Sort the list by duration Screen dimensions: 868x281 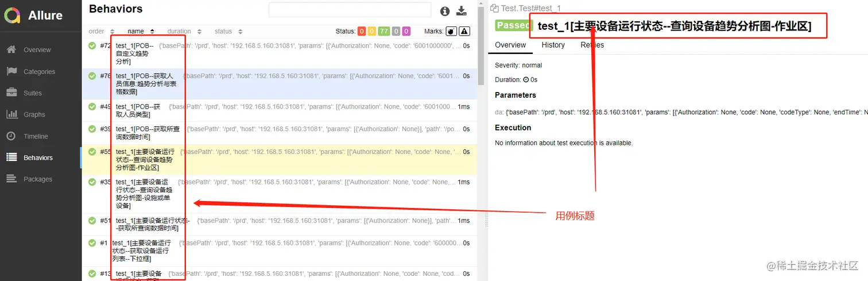184,32
